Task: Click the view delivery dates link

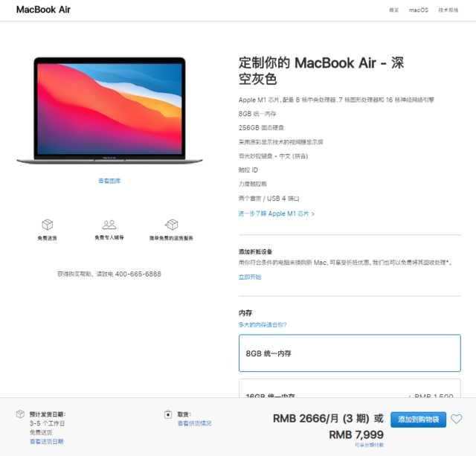Action: coord(47,441)
